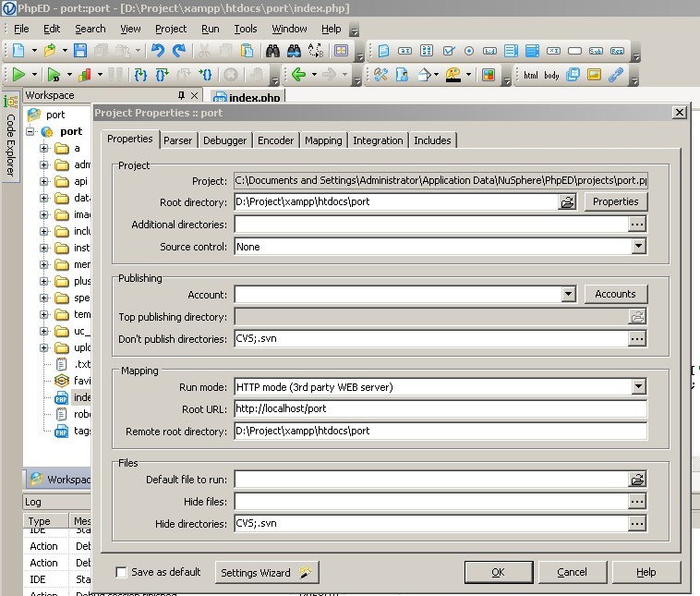Click the Profiler bar chart icon
This screenshot has width=700, height=596.
click(85, 75)
